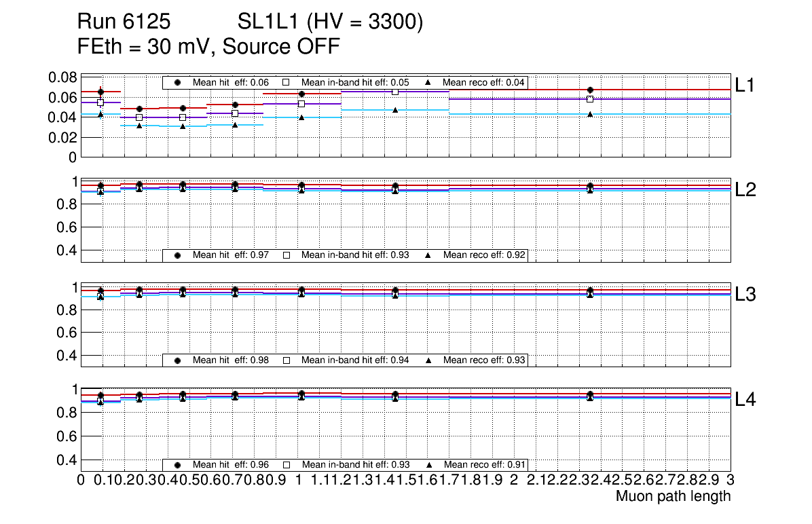Click the 0.08 y-axis tick label in L1 panel
The width and height of the screenshot is (812, 524).
click(x=62, y=77)
